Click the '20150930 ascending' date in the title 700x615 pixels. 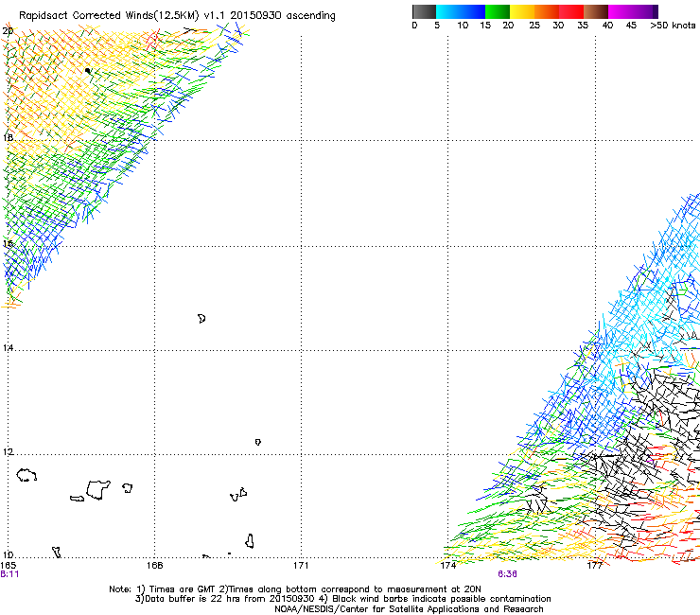tap(283, 16)
